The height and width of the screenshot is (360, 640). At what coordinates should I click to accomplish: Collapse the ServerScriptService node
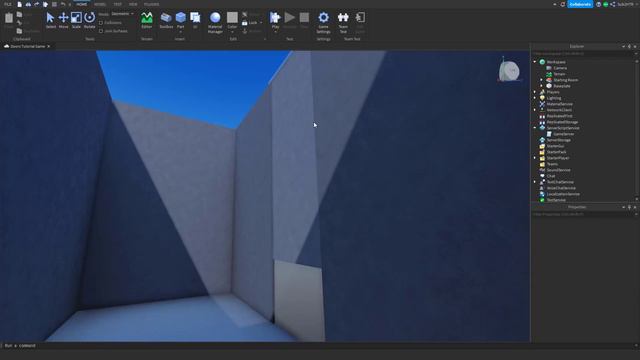[535, 128]
